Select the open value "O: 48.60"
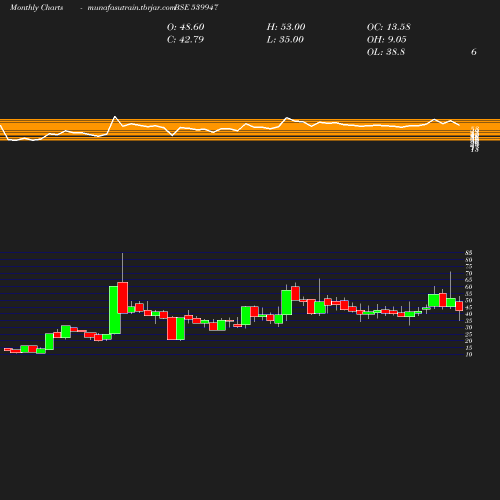Image resolution: width=500 pixels, height=500 pixels. (x=186, y=27)
